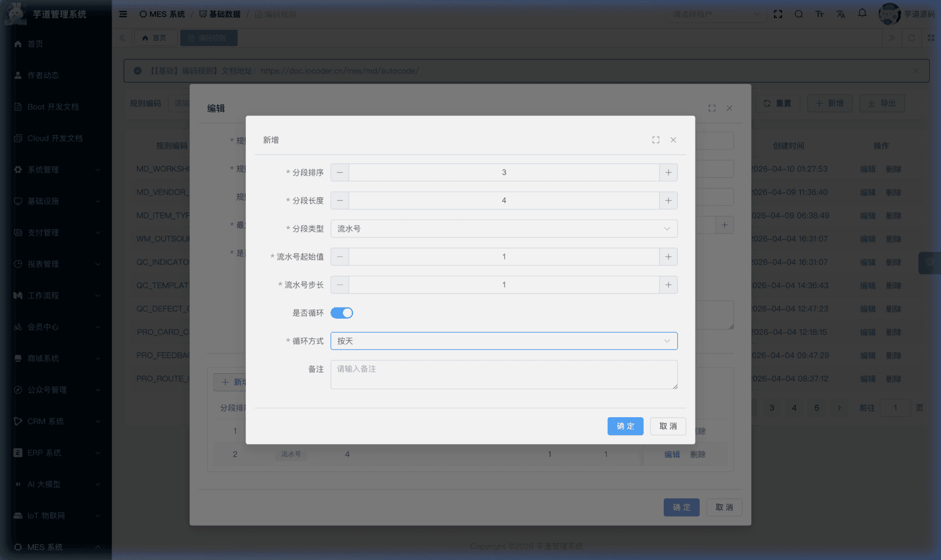941x560 pixels.
Task: Collapse sidebar with the hamburger menu icon
Action: [123, 14]
